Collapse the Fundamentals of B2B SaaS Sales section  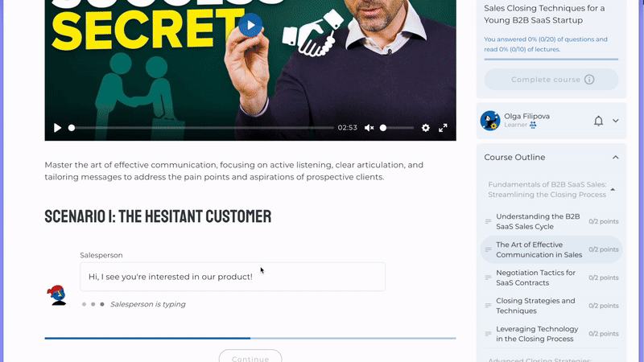(613, 190)
